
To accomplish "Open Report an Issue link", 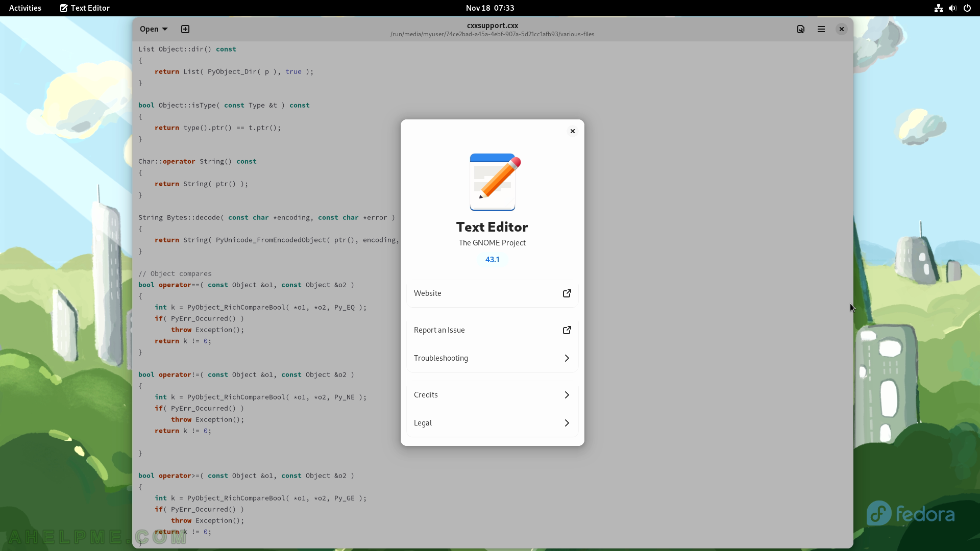I will click(x=493, y=330).
